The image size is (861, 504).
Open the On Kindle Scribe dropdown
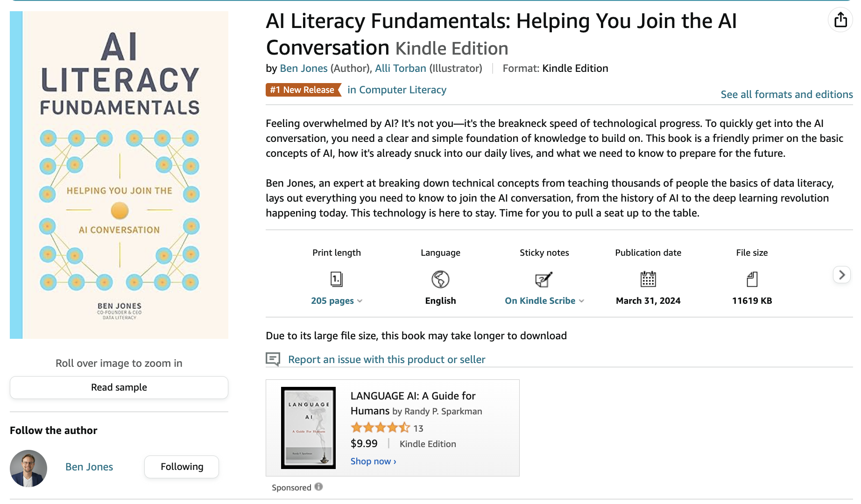point(544,301)
